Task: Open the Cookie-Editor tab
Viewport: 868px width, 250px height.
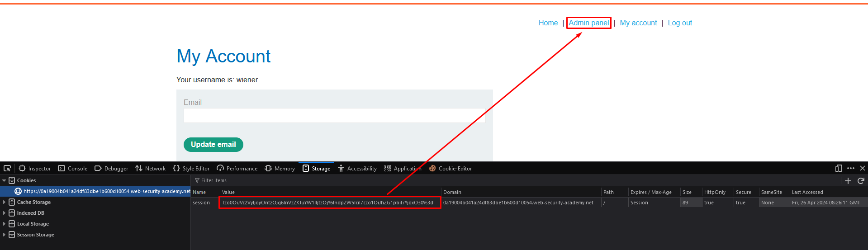Action: [x=451, y=168]
